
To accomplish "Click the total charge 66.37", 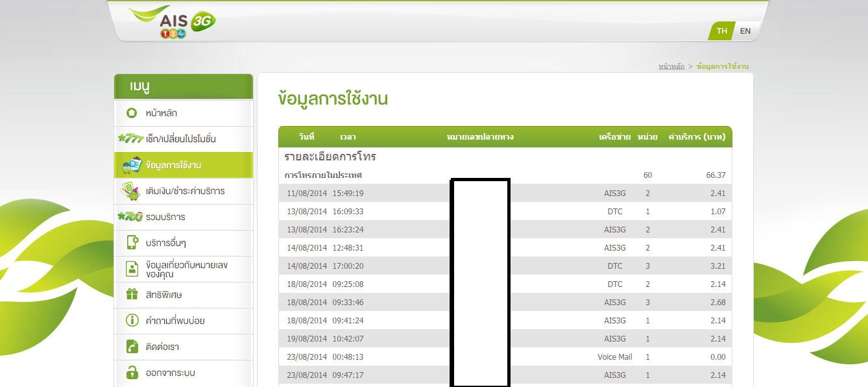I will 716,175.
